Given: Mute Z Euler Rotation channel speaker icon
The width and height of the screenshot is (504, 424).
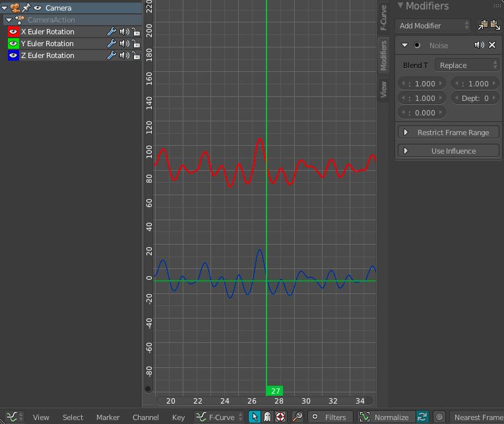Looking at the screenshot, I should click(124, 55).
